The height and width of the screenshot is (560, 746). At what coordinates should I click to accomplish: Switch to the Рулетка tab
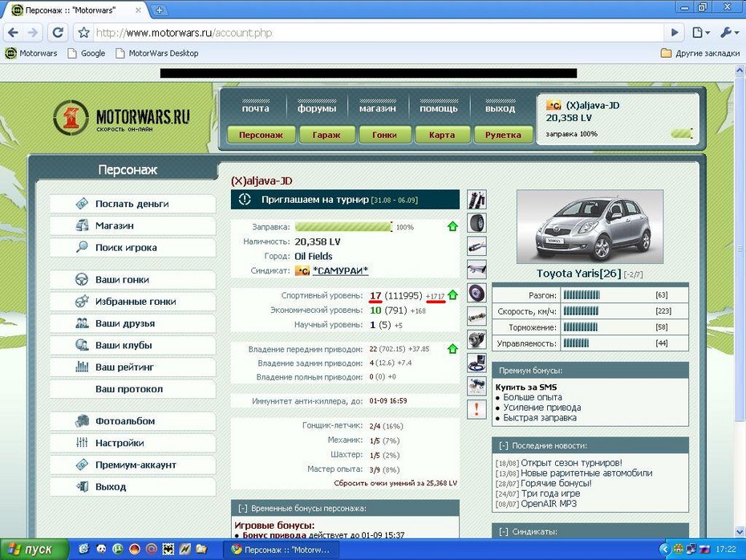tap(504, 135)
